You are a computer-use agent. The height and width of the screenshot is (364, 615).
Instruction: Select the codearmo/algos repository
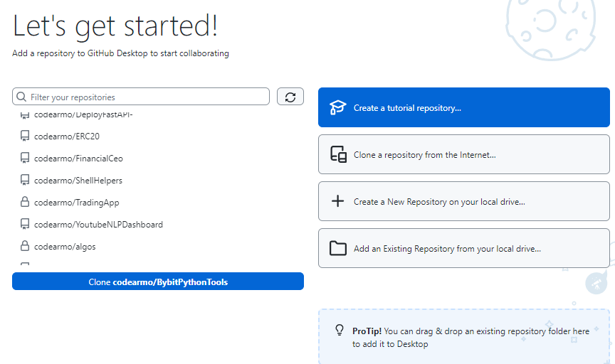tap(158, 247)
